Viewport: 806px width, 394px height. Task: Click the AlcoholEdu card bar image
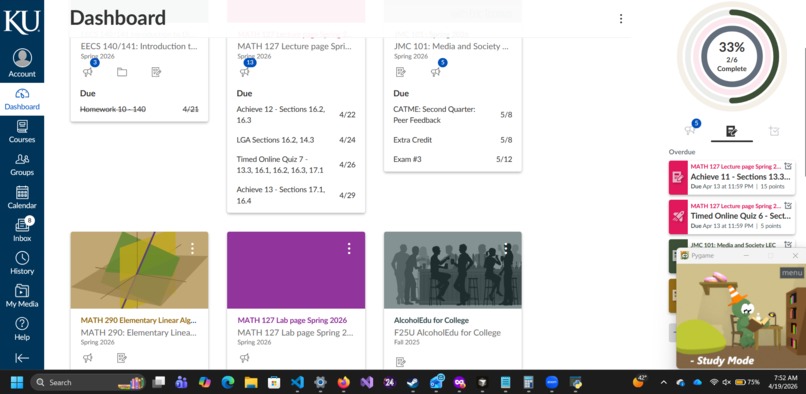[453, 270]
